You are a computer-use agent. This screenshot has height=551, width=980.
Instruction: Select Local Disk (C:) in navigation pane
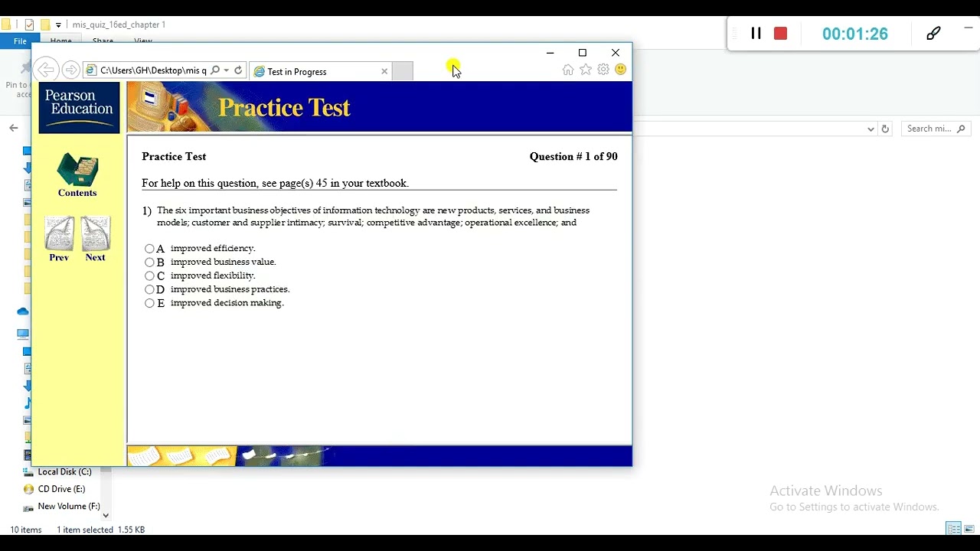pyautogui.click(x=64, y=472)
